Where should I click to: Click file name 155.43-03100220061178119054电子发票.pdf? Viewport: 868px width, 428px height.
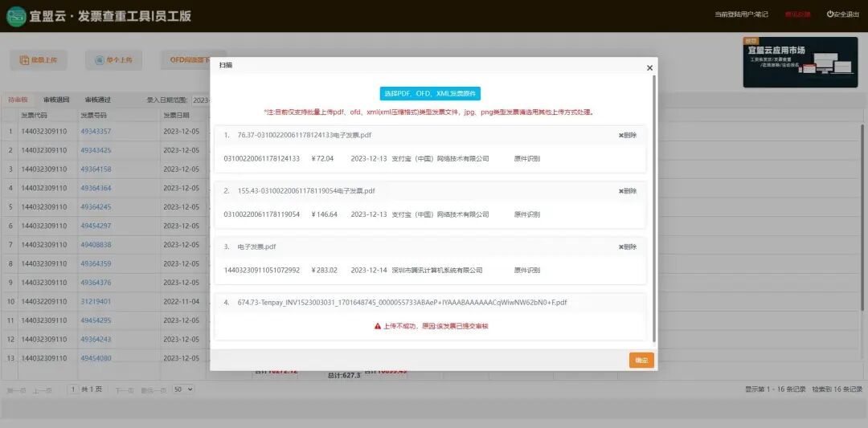coord(306,191)
